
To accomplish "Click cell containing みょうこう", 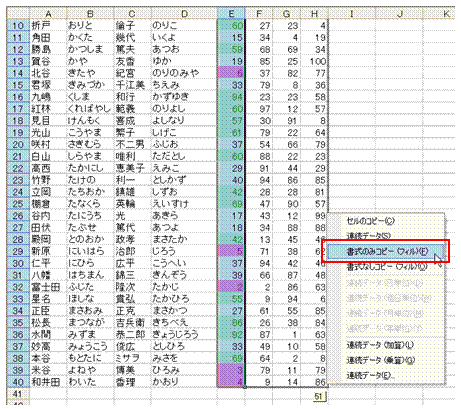I will (90, 347).
